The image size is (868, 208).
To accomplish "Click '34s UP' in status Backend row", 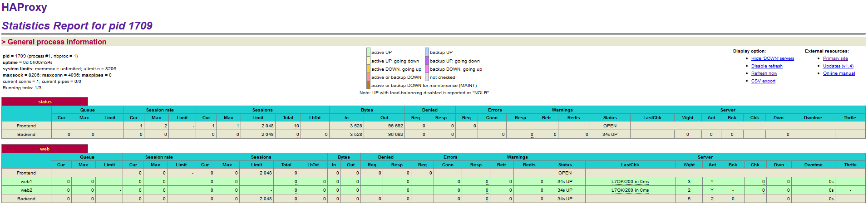I will (610, 135).
